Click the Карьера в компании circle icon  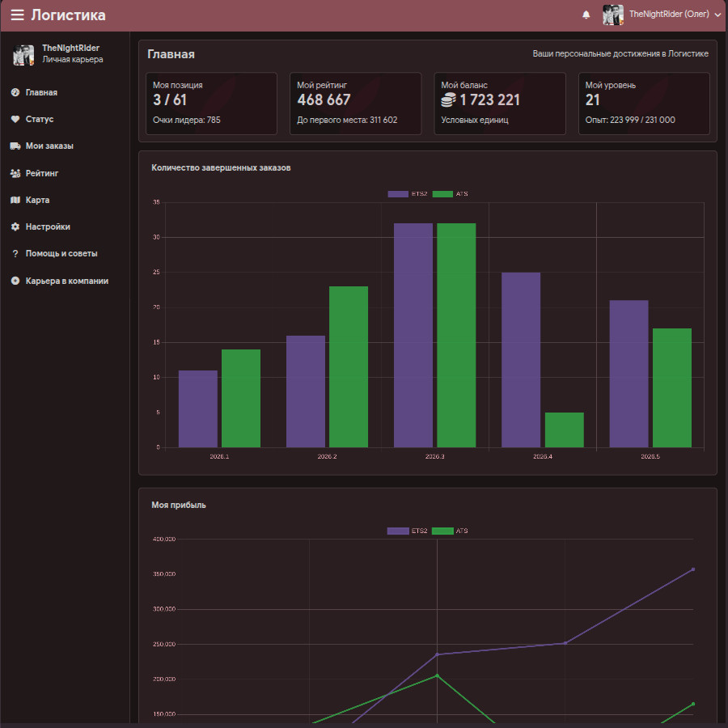15,281
